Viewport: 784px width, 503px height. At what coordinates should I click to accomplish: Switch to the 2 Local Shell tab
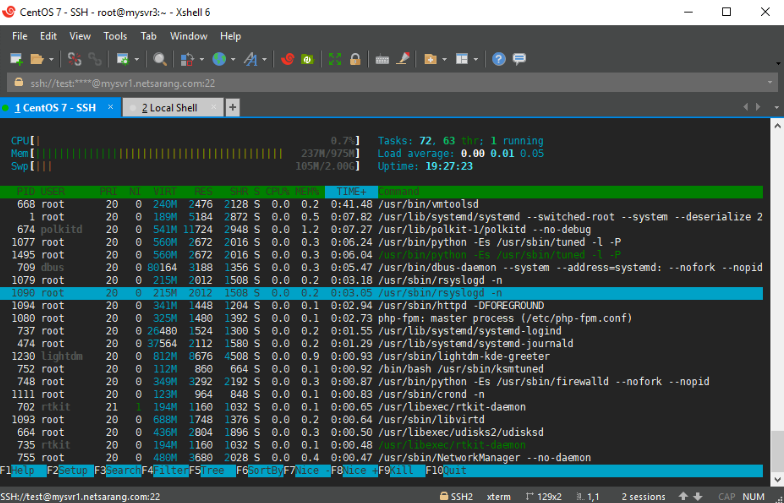(172, 108)
